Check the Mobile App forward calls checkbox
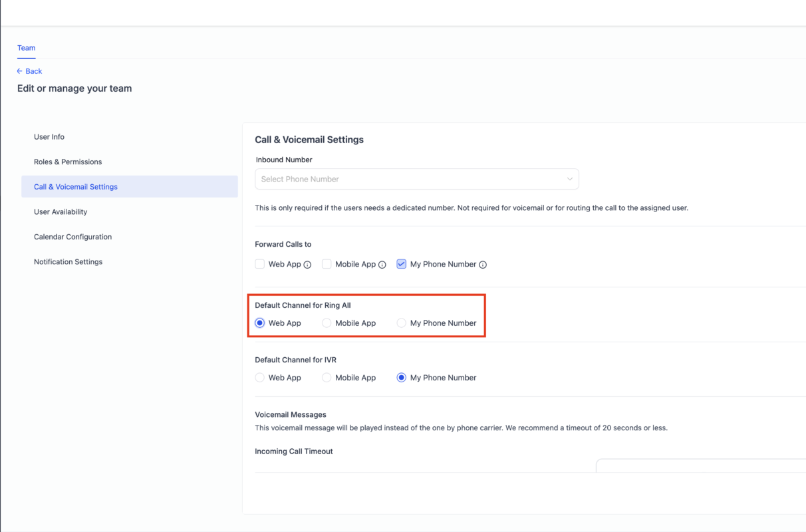 pos(327,264)
